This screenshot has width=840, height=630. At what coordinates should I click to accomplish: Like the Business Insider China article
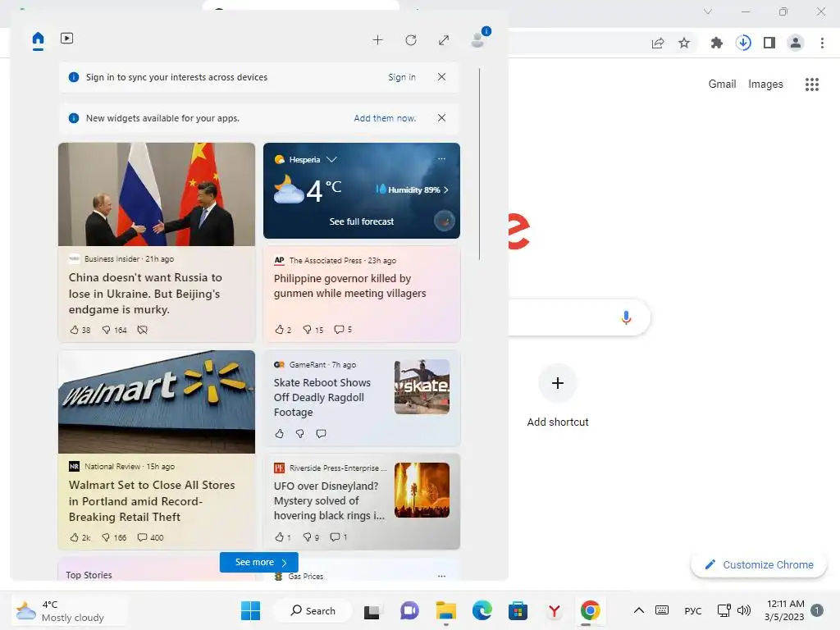point(80,330)
